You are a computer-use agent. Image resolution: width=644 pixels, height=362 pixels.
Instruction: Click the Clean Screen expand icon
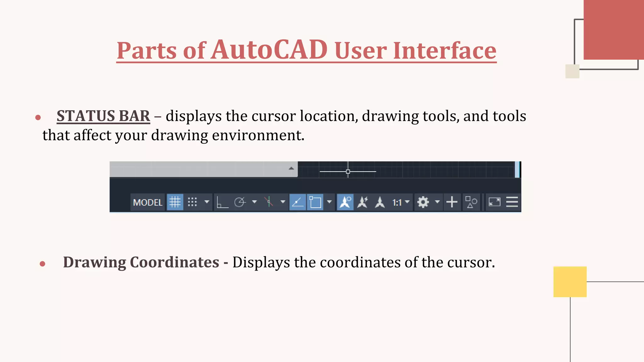(494, 202)
